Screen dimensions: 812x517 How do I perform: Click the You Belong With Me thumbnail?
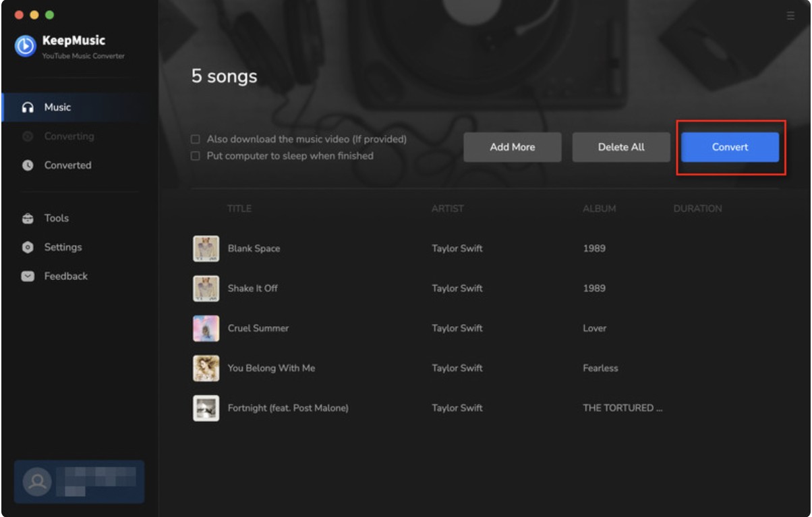(206, 368)
